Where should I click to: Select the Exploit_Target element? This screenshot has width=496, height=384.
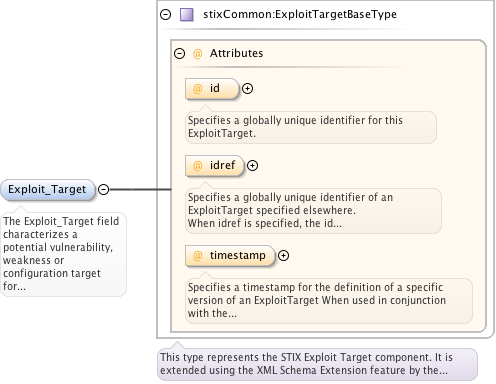pyautogui.click(x=48, y=190)
